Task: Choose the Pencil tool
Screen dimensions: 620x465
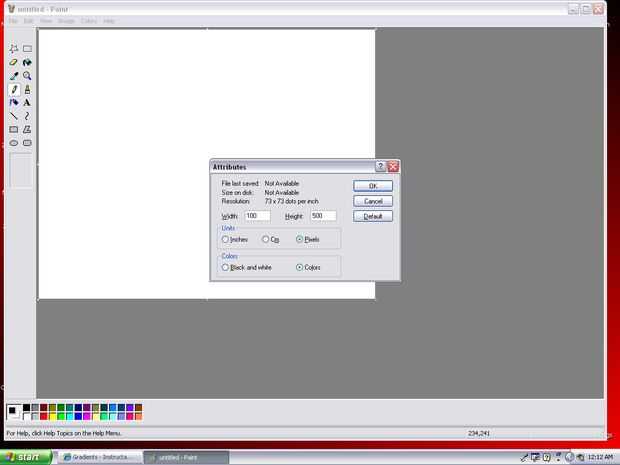Action: click(x=14, y=89)
